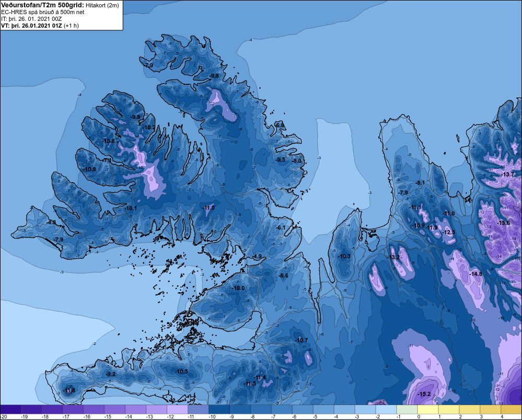The image size is (522, 420).
Task: Click the -10.3 temperature label
Action: coord(344,256)
